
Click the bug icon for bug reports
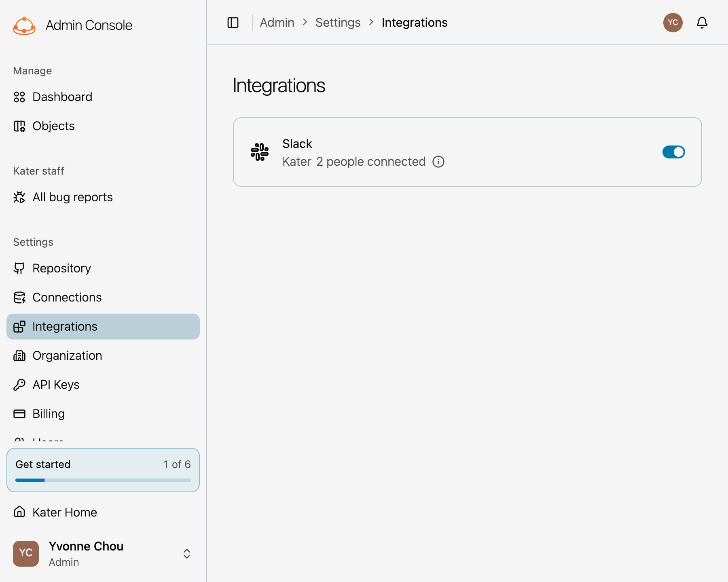click(x=19, y=197)
